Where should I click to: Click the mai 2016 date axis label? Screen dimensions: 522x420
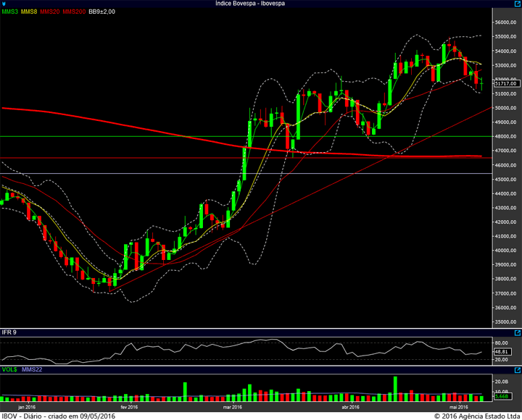[x=458, y=407]
